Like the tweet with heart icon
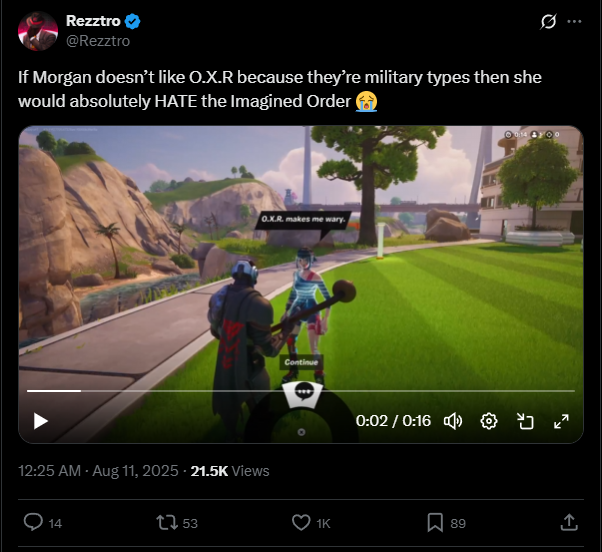 coord(301,522)
